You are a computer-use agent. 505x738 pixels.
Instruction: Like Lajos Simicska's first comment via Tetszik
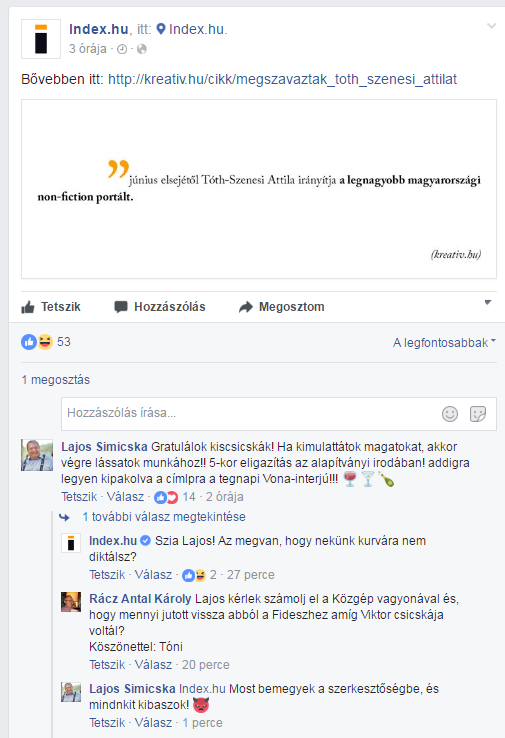(x=79, y=497)
